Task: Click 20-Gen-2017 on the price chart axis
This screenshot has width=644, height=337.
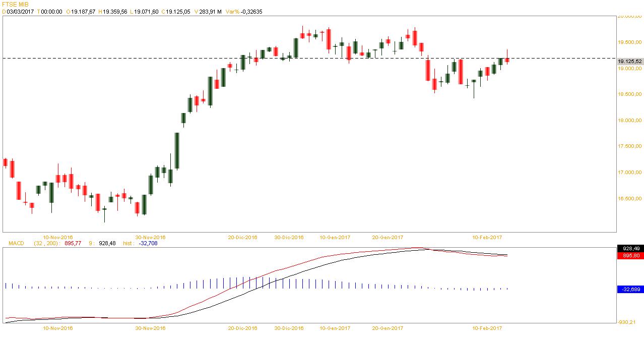Action: tap(387, 237)
